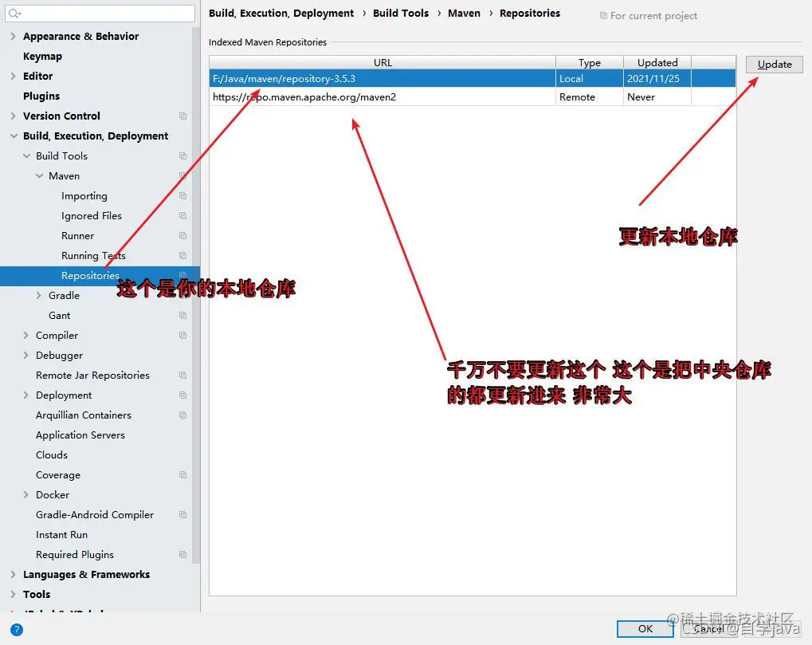Click the project-level icon beside Running Tests
Image resolution: width=812 pixels, height=645 pixels.
[182, 255]
